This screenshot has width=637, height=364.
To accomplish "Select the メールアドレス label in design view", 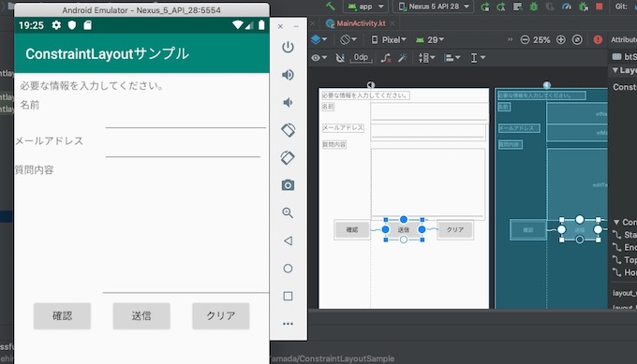I will [x=343, y=128].
